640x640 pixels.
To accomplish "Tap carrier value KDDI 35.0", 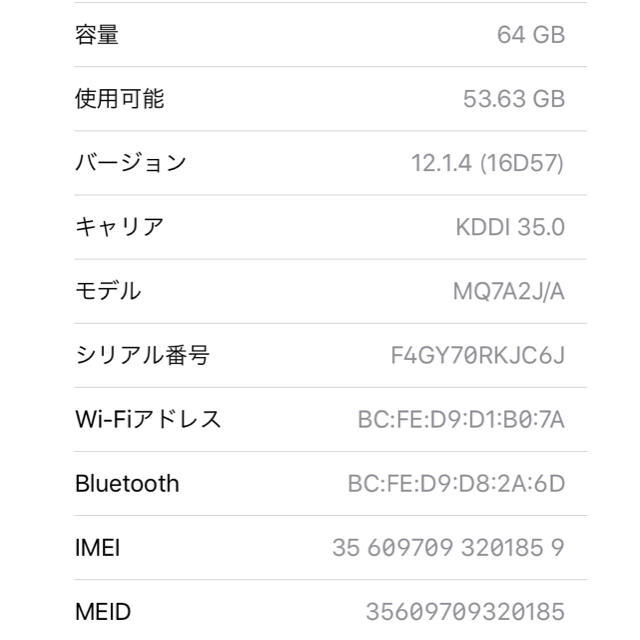I will pyautogui.click(x=510, y=227).
